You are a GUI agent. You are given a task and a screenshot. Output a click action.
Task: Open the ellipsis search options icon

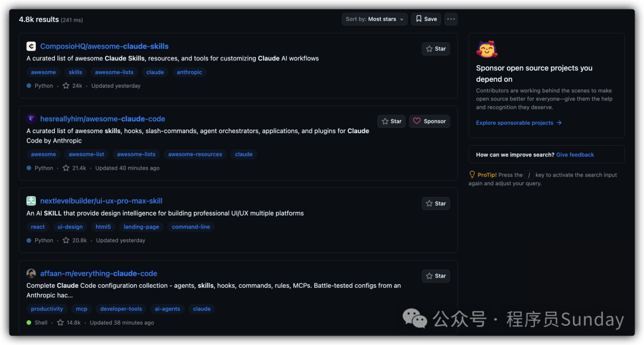click(451, 19)
